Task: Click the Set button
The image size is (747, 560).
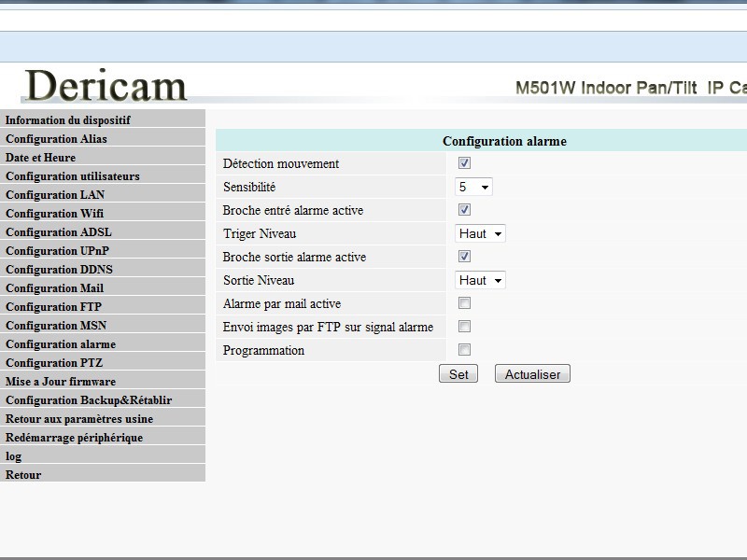Action: coord(458,374)
